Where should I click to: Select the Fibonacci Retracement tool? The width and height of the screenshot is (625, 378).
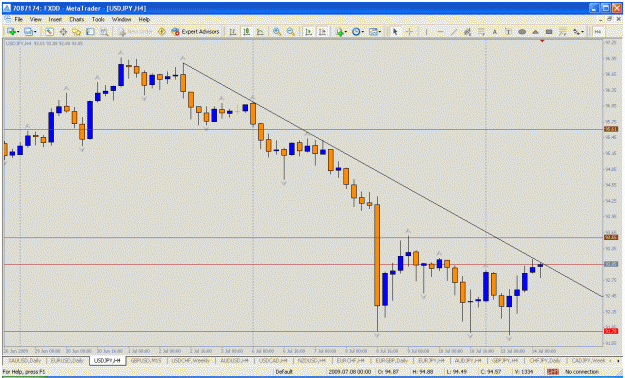[481, 32]
